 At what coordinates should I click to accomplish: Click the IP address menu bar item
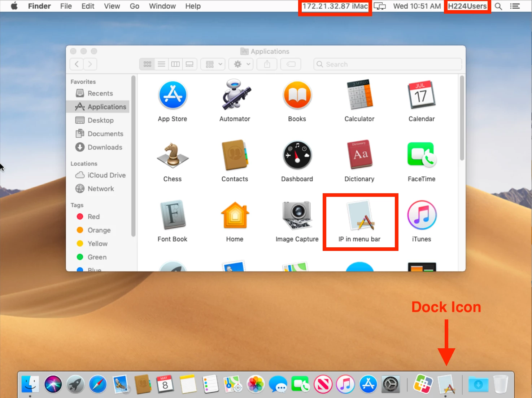tap(335, 6)
